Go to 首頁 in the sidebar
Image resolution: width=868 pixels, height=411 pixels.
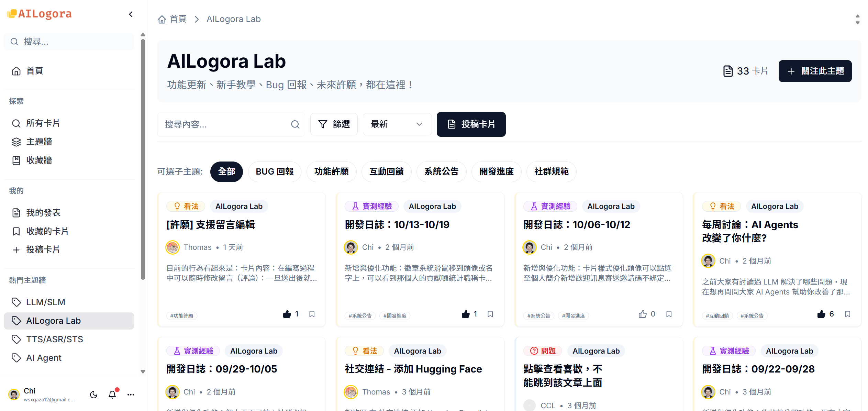[69, 71]
